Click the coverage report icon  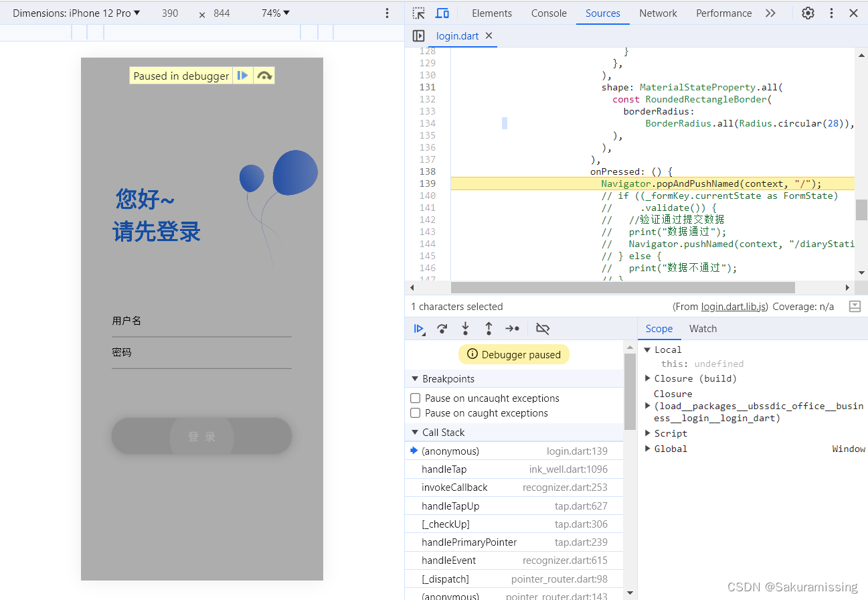click(x=854, y=307)
